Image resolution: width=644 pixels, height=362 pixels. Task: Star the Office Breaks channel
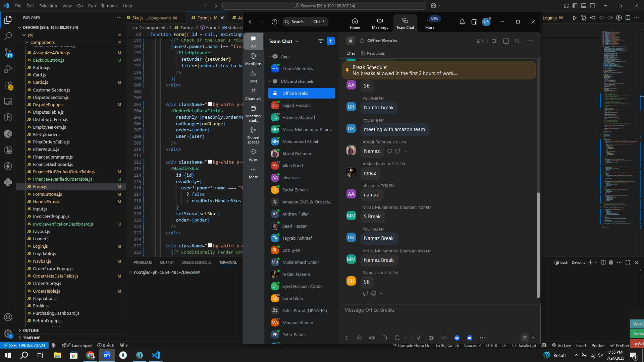point(362,41)
